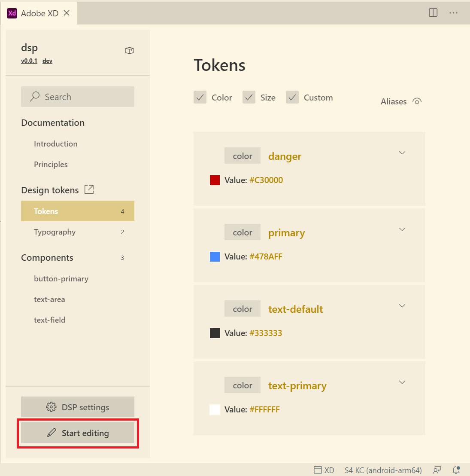Click the Components section heading
Image resolution: width=470 pixels, height=476 pixels.
47,257
